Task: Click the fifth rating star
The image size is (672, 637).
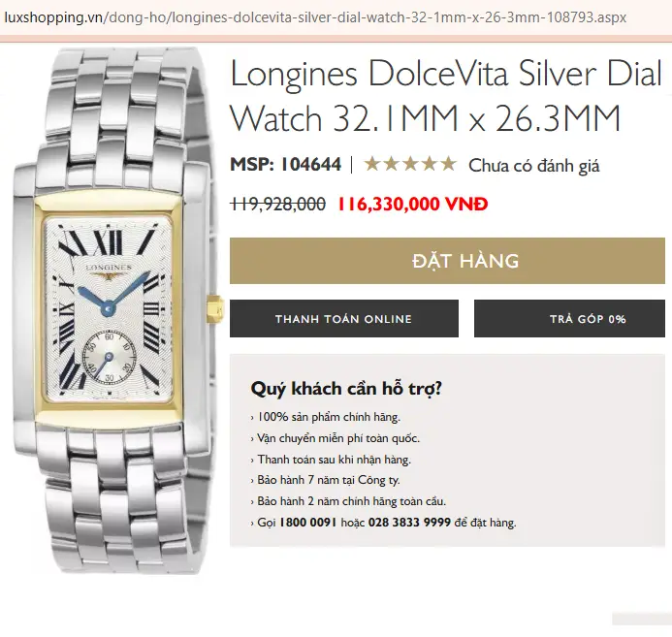Action: (x=449, y=164)
